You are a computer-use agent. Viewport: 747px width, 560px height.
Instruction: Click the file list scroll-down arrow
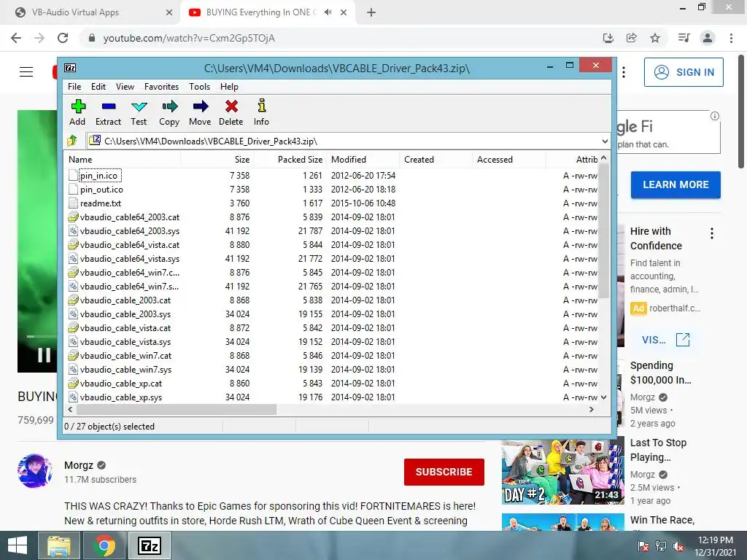click(x=603, y=397)
